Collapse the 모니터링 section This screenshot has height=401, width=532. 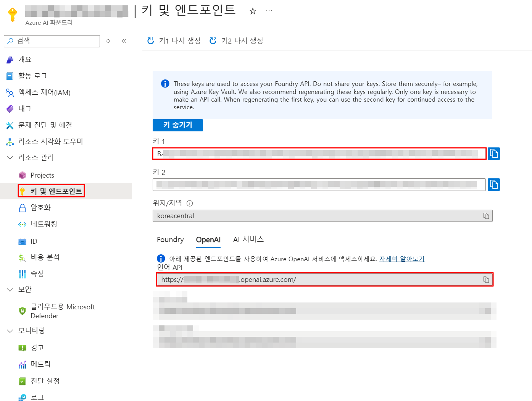(x=10, y=331)
